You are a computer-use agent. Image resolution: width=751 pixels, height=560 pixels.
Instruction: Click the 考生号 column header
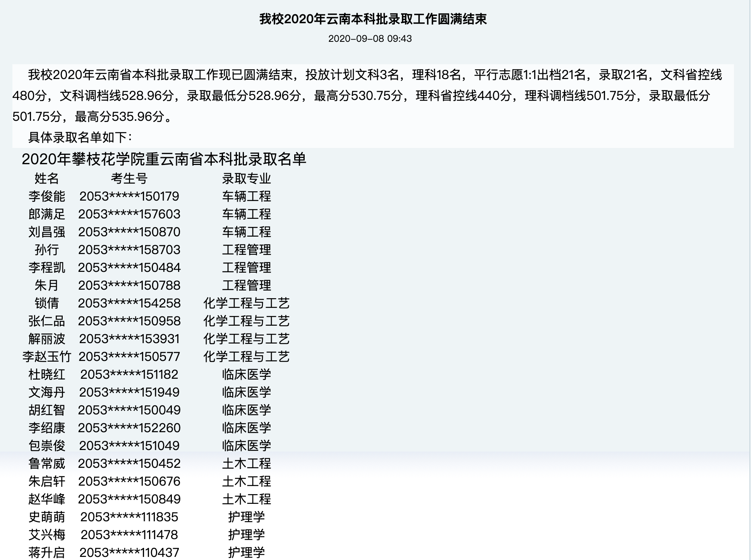point(129,179)
